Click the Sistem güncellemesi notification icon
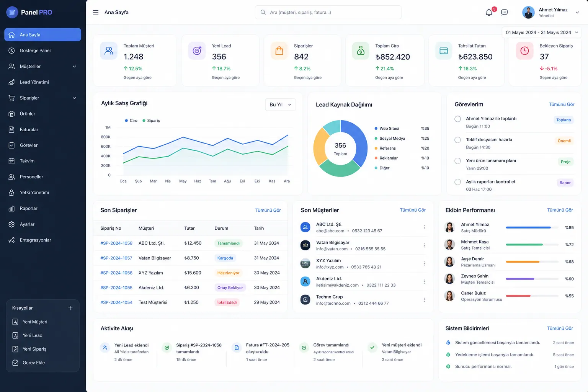588x392 pixels. pos(448,343)
